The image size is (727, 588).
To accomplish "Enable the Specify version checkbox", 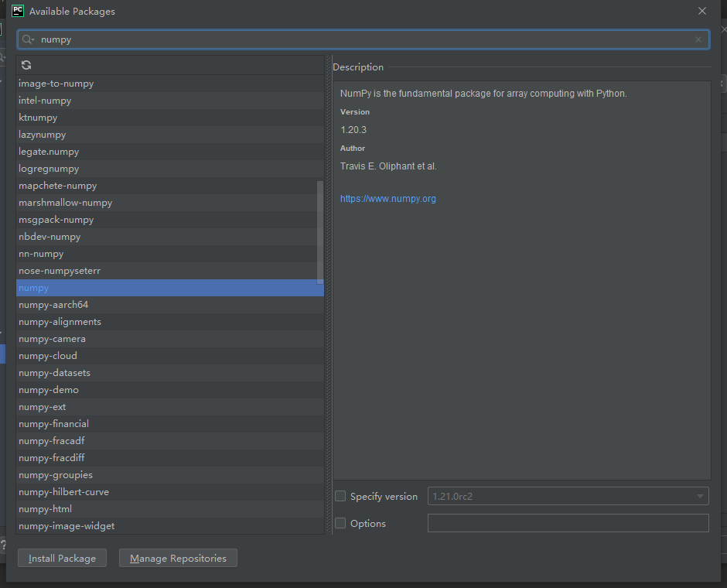I will click(340, 496).
